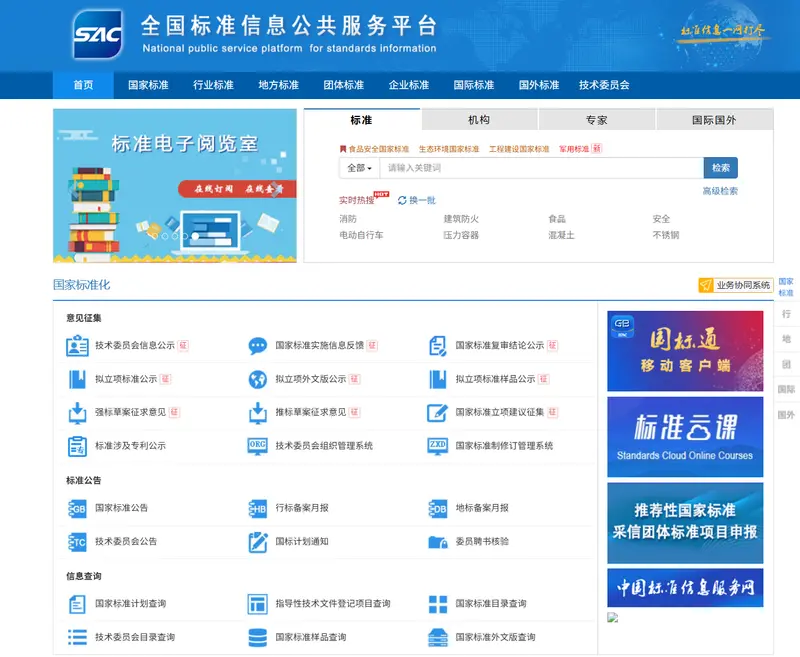Click the 国家标准外文版查询 server icon
The image size is (800, 657).
[438, 638]
